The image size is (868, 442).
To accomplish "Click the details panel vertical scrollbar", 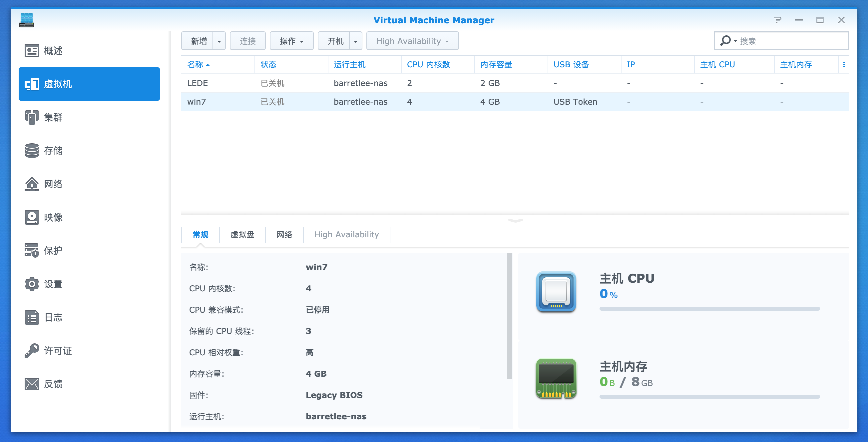I will (509, 315).
